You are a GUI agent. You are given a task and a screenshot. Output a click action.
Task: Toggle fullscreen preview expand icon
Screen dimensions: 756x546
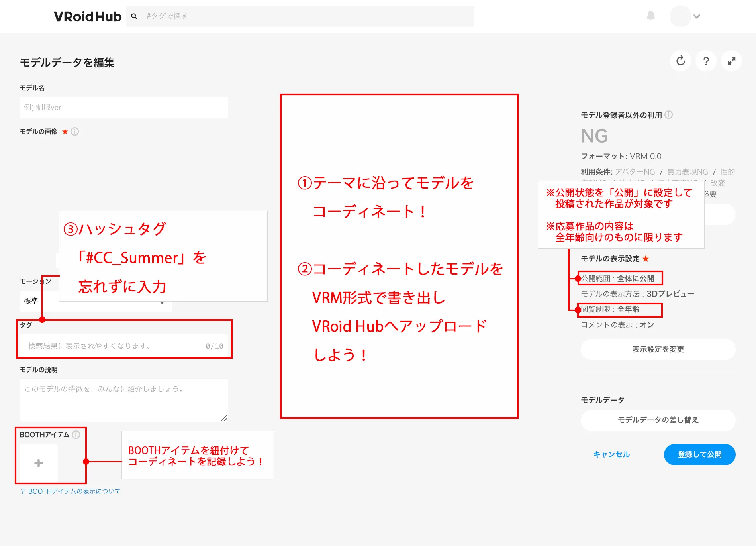[x=732, y=61]
